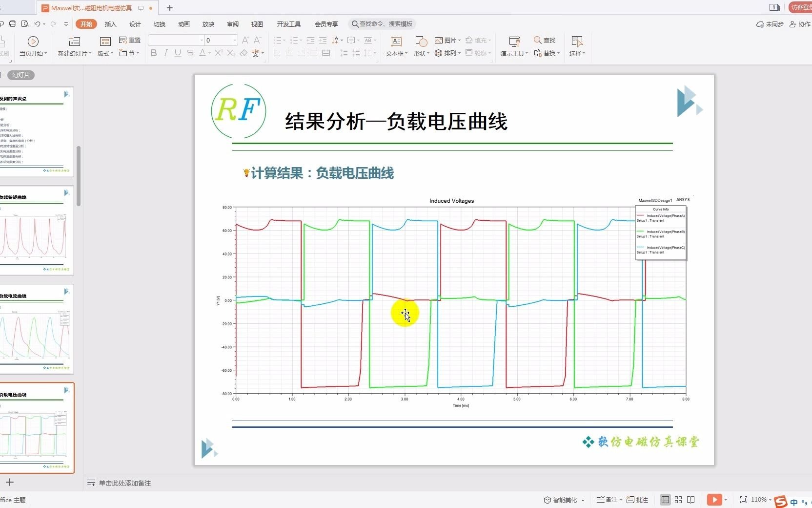The width and height of the screenshot is (812, 508).
Task: Increase font size with A+ icon
Action: coord(245,40)
